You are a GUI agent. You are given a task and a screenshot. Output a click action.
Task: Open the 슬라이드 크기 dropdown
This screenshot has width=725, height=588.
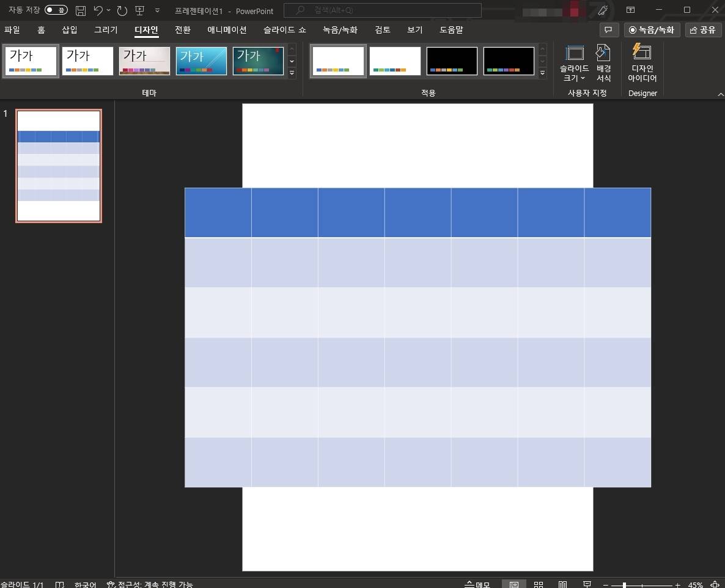(574, 64)
